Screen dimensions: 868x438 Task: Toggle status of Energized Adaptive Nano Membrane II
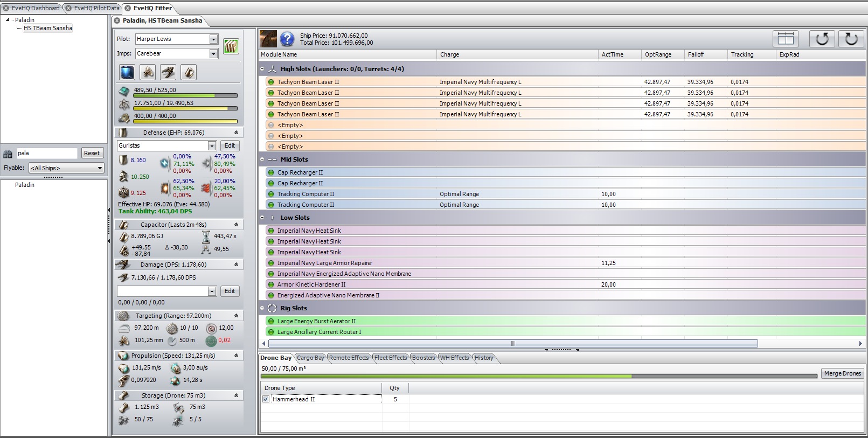[270, 295]
